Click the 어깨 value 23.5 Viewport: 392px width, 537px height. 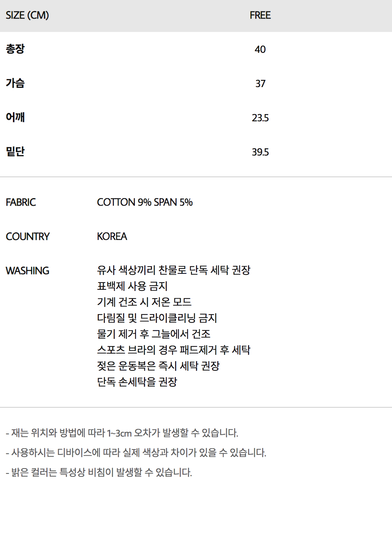point(260,118)
